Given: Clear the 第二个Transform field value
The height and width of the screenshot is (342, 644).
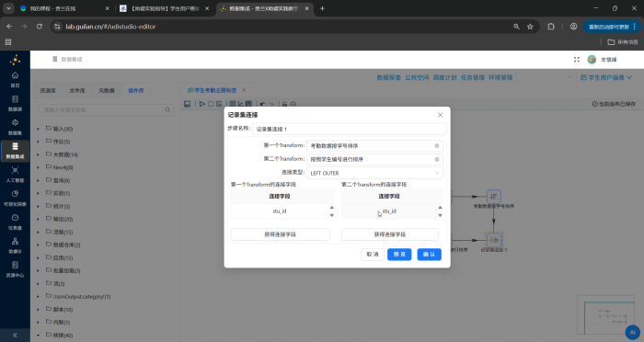Looking at the screenshot, I should click(x=437, y=159).
